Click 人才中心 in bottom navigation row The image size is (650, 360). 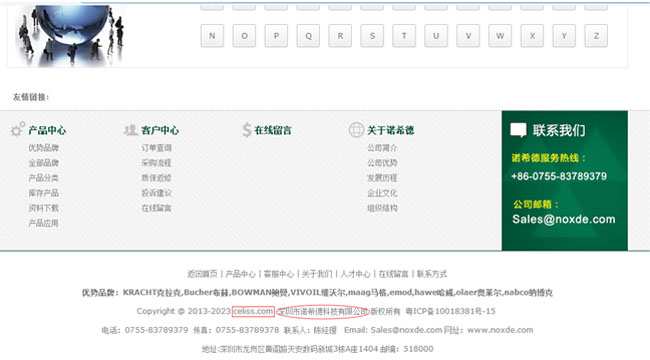(x=355, y=274)
